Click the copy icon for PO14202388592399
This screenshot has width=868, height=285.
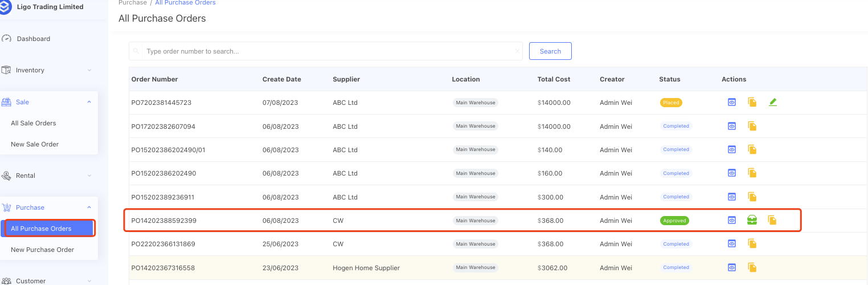coord(772,220)
